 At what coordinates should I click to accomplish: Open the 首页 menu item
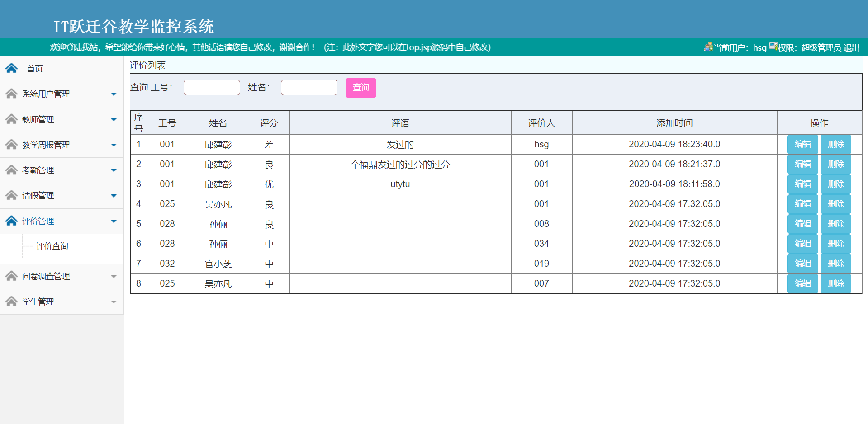[x=35, y=69]
